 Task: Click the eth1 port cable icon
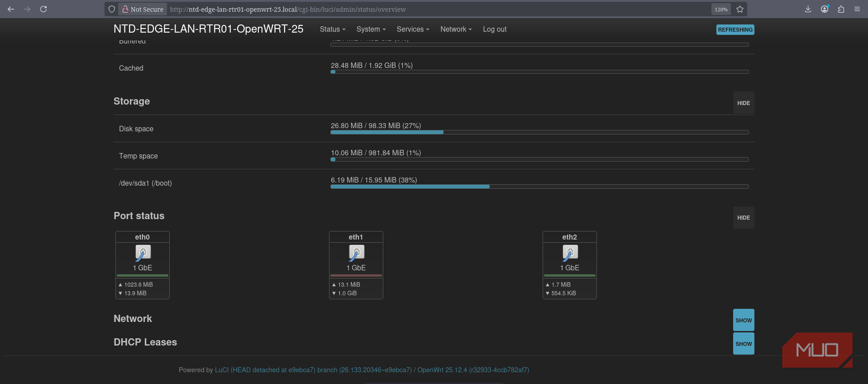click(357, 253)
